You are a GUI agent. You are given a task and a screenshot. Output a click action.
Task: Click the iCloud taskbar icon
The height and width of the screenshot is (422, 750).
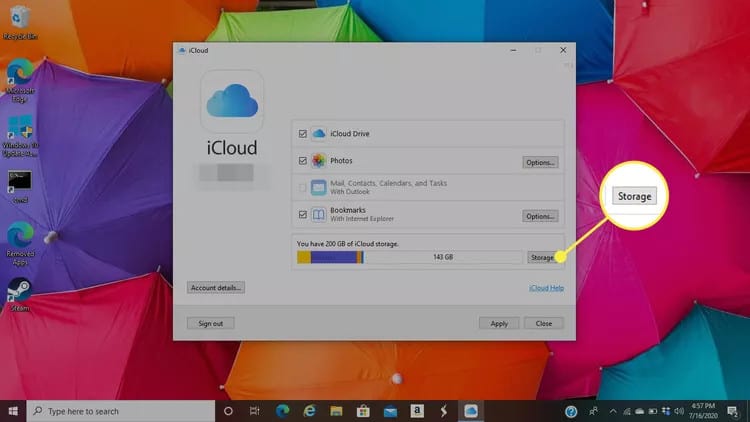tap(471, 411)
